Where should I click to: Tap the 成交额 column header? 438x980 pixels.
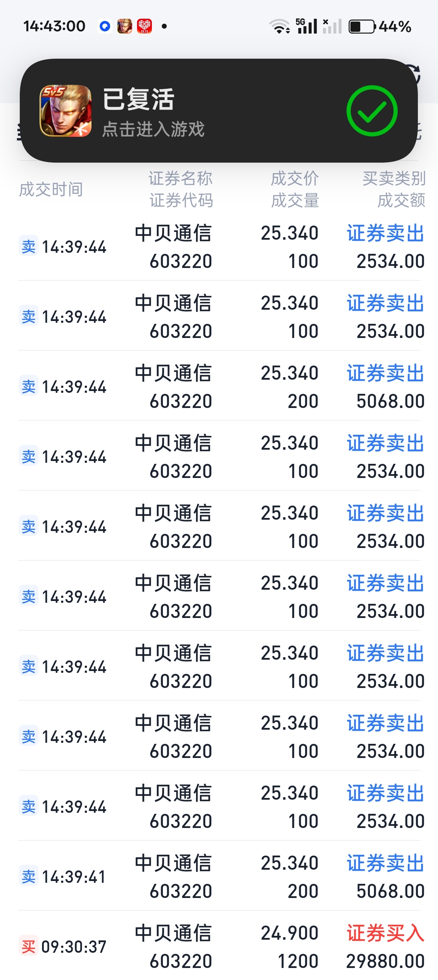(401, 200)
